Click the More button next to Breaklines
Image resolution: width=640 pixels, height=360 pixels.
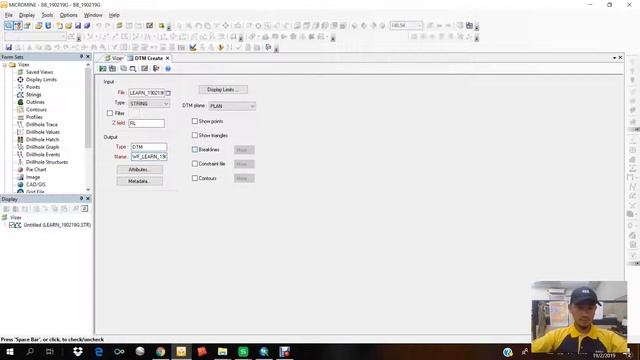pyautogui.click(x=244, y=150)
